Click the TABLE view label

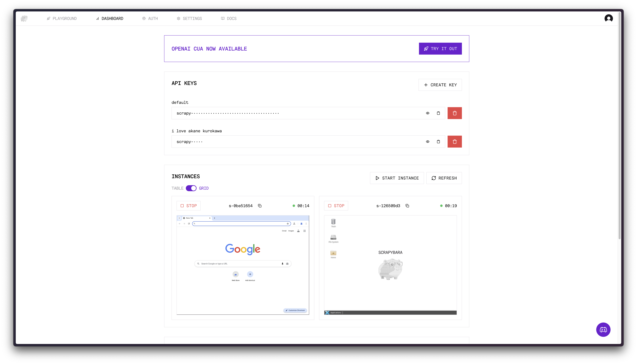pyautogui.click(x=177, y=188)
